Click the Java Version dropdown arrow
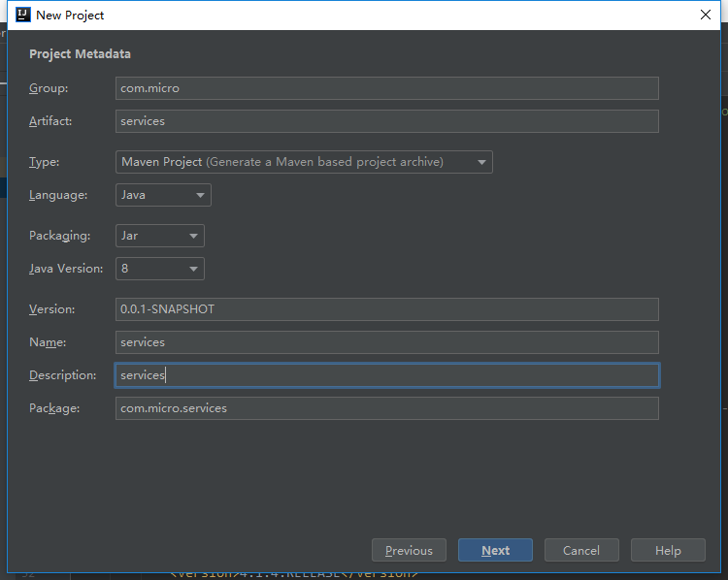Image resolution: width=728 pixels, height=580 pixels. pos(193,269)
